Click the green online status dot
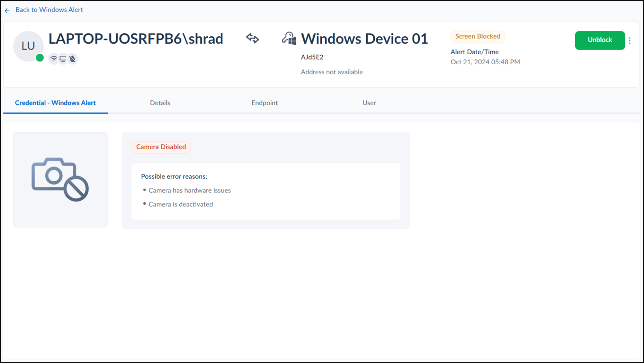 40,58
